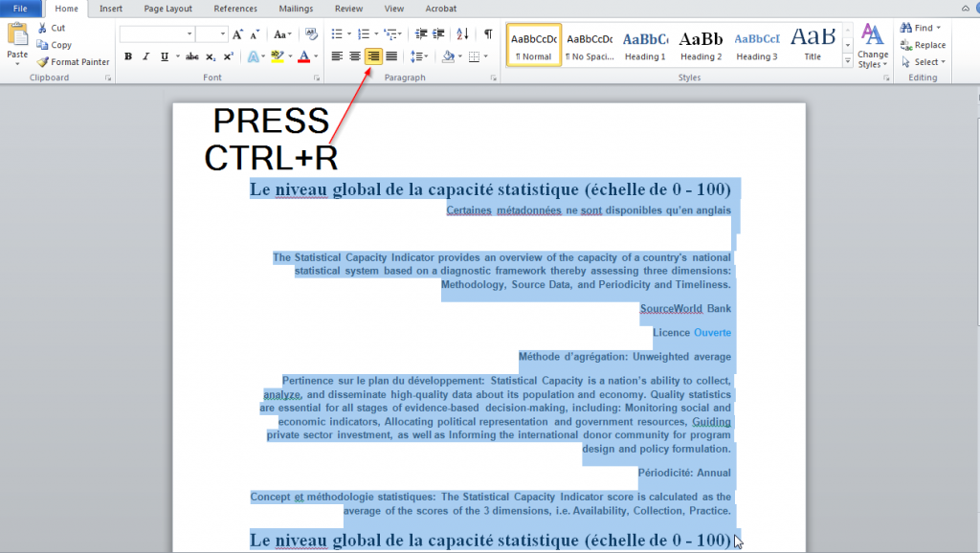Collapse the ribbon using the caret icon
The height and width of the screenshot is (553, 980).
coord(966,8)
